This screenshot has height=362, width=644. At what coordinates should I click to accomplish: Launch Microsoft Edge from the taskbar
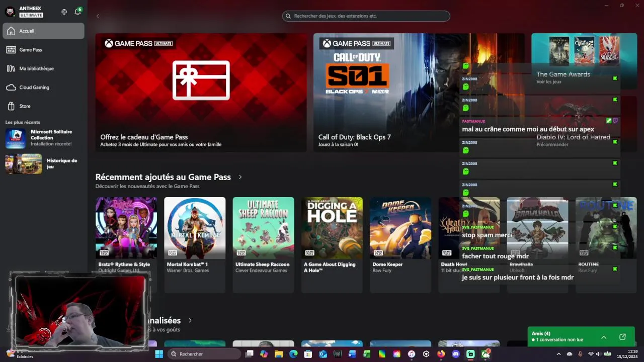click(293, 354)
